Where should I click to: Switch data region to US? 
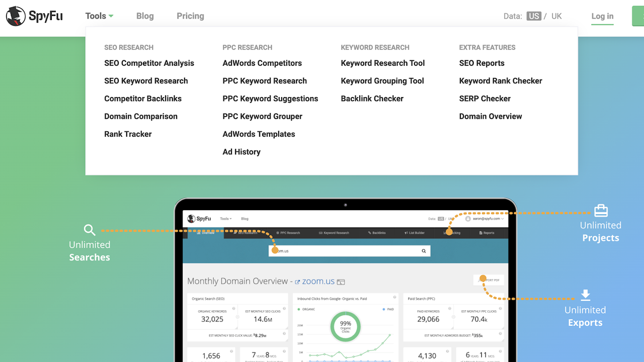534,16
